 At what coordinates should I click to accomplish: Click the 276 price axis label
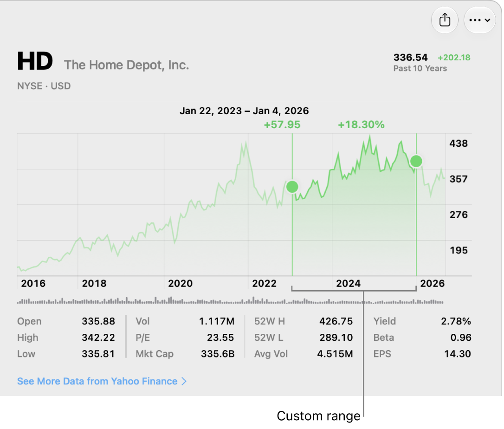click(x=459, y=214)
